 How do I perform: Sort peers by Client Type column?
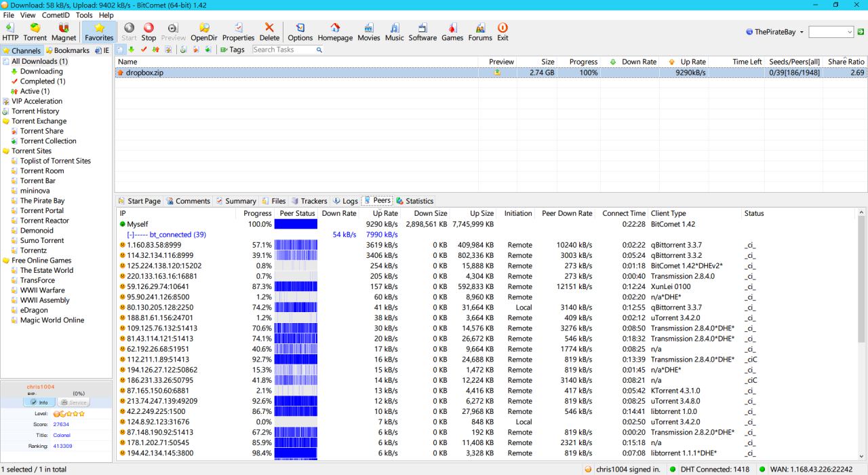click(x=694, y=213)
